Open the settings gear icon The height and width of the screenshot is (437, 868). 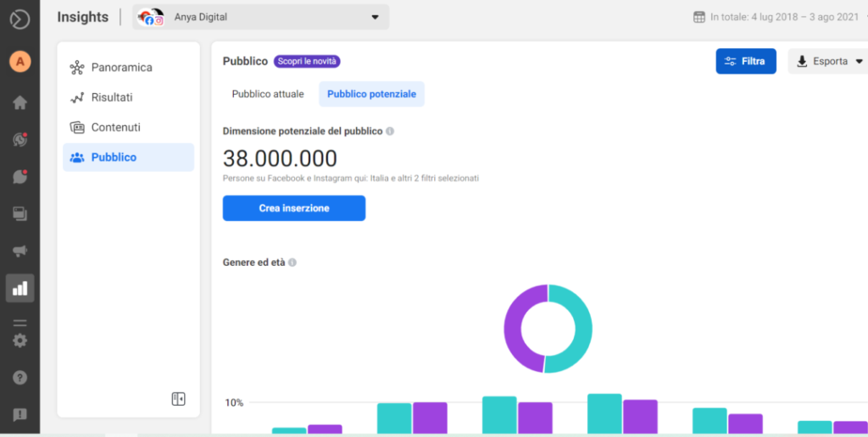20,340
